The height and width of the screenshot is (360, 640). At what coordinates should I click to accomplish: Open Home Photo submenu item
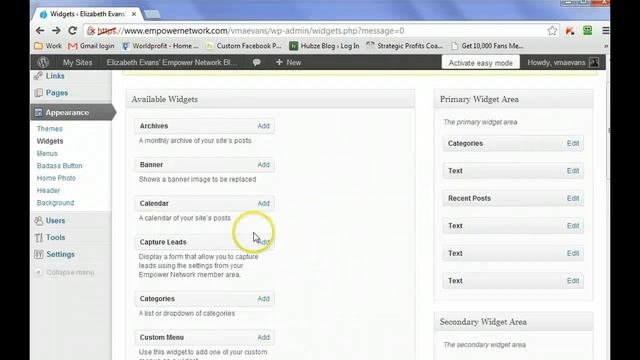click(56, 178)
